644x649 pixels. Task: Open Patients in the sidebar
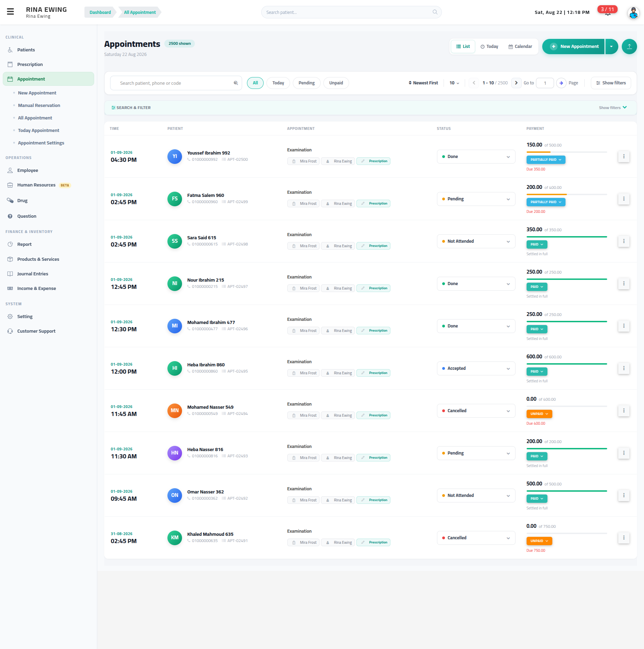click(48, 50)
